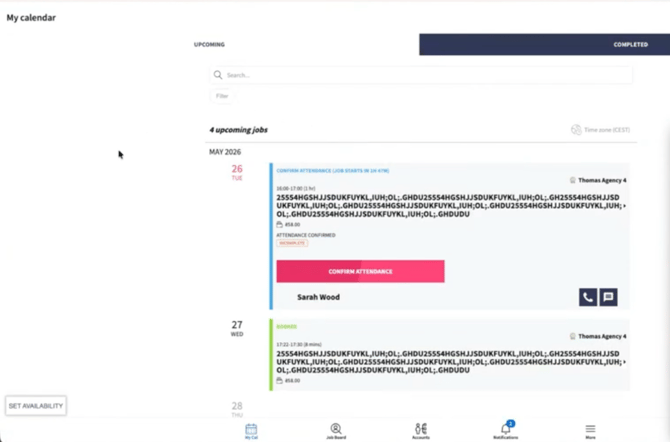Open the My Cal tab in bottom navigation

tap(251, 431)
